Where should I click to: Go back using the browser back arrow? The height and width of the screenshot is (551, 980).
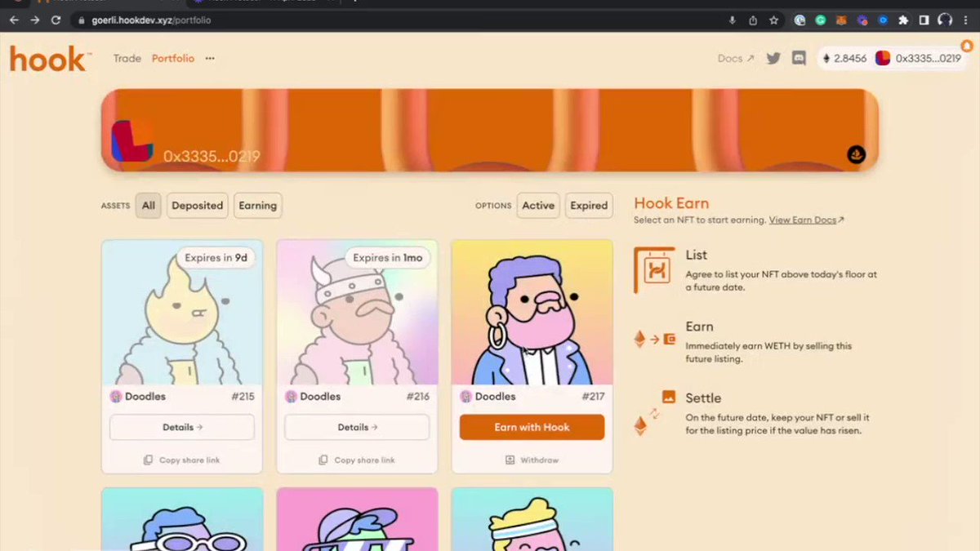click(x=14, y=20)
